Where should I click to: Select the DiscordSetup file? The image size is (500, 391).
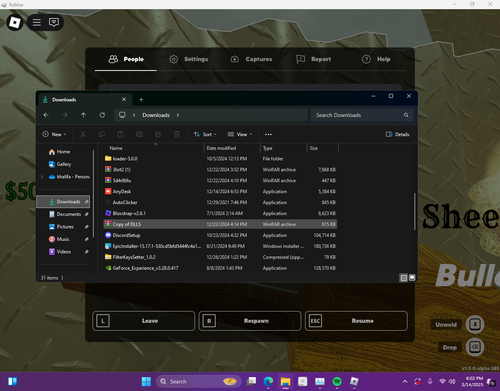[x=220, y=235]
